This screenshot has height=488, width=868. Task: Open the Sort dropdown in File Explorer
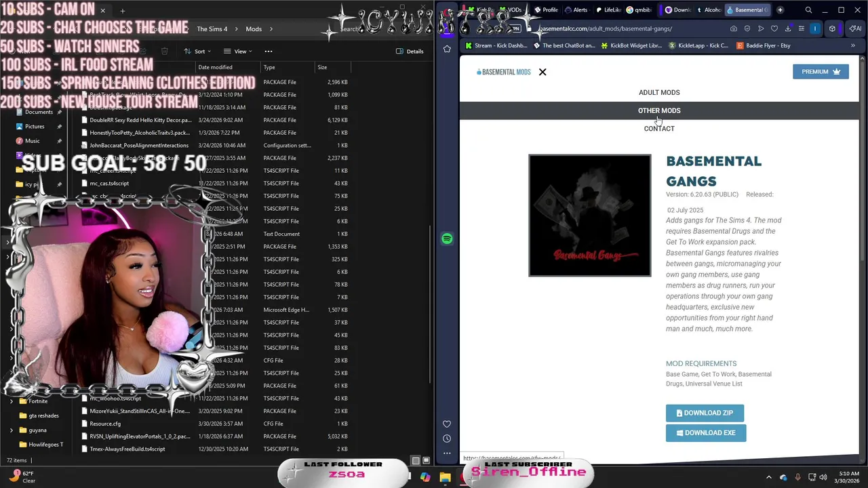tap(197, 51)
